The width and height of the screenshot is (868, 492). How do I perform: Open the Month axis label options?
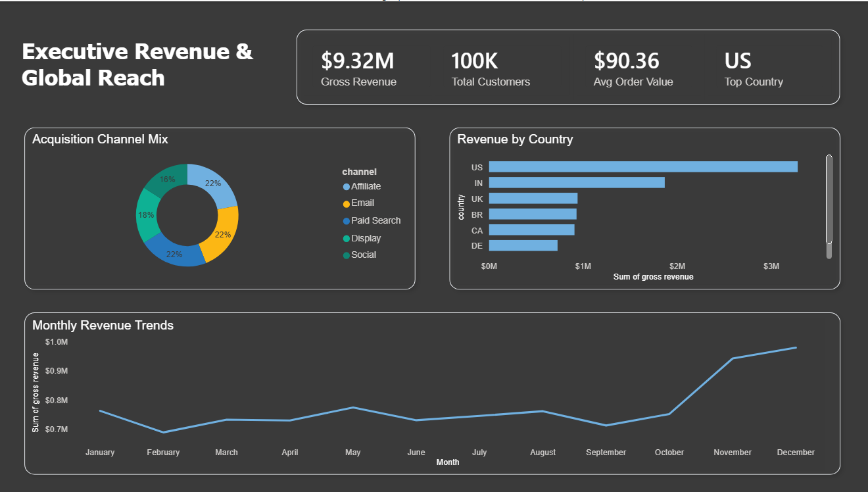(448, 462)
